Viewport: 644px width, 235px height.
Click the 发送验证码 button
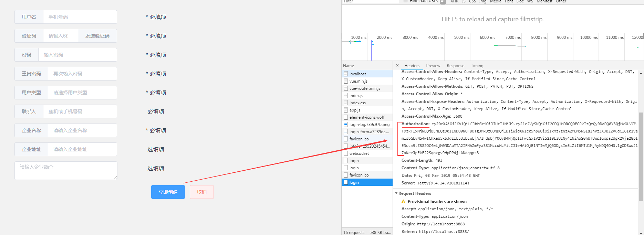pyautogui.click(x=97, y=36)
